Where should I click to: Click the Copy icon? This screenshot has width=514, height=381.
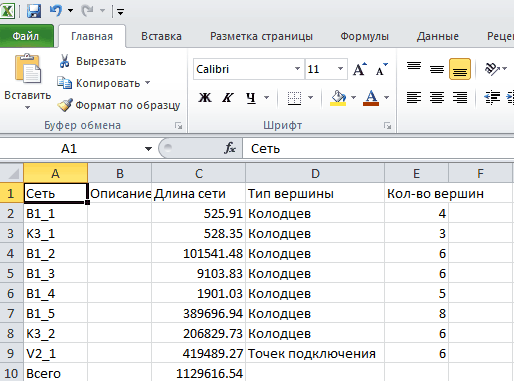[64, 83]
